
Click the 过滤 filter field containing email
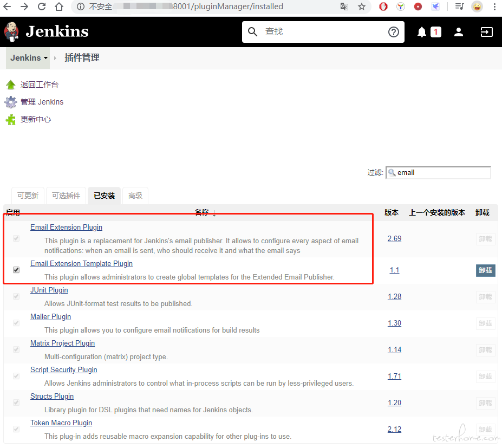pos(438,173)
